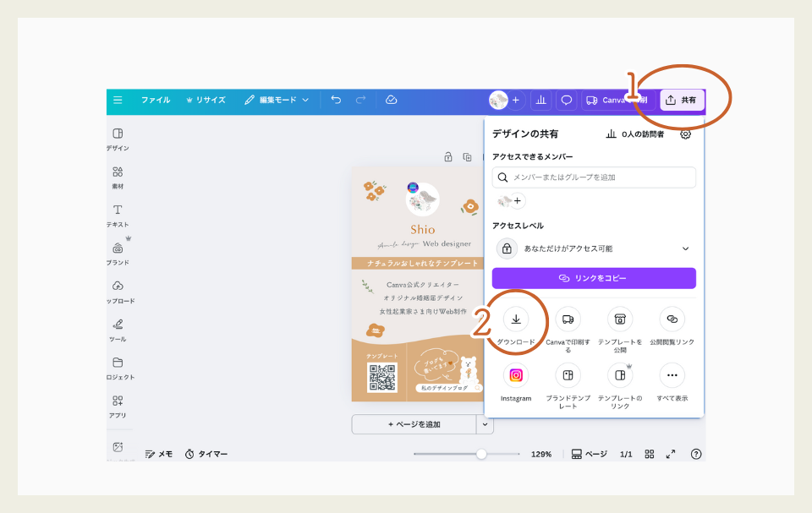Image resolution: width=812 pixels, height=513 pixels.
Task: Open the ファイル menu
Action: (159, 100)
